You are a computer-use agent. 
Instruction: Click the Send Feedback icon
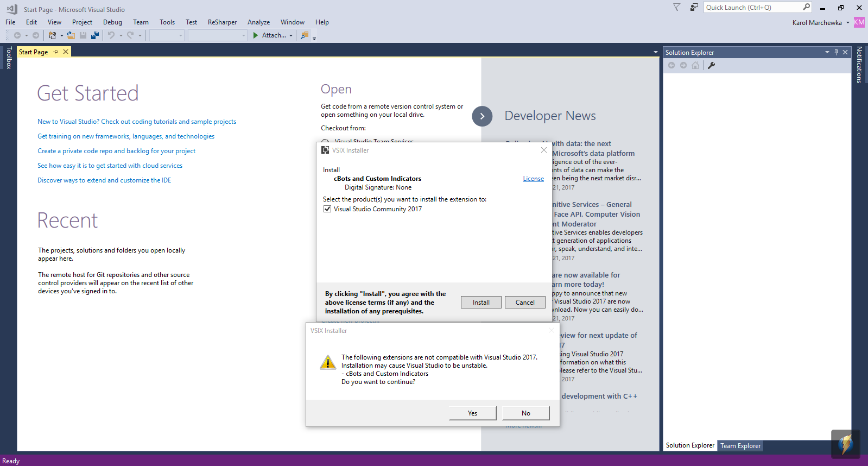[x=694, y=7]
